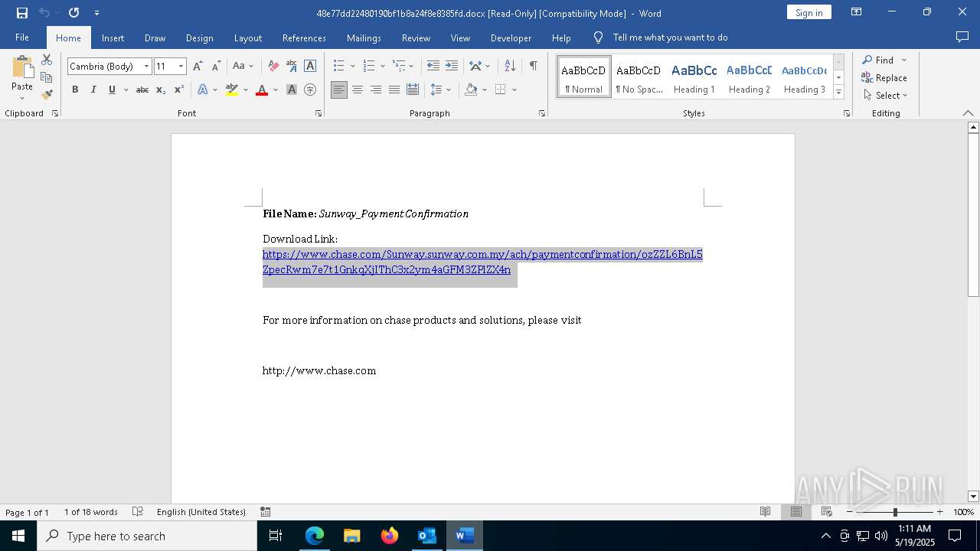The width and height of the screenshot is (980, 551).
Task: Toggle Print Layout view in status bar
Action: click(795, 512)
